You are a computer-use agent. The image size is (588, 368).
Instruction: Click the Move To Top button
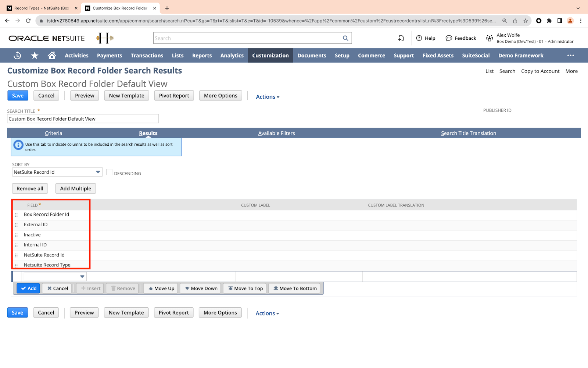pyautogui.click(x=245, y=289)
